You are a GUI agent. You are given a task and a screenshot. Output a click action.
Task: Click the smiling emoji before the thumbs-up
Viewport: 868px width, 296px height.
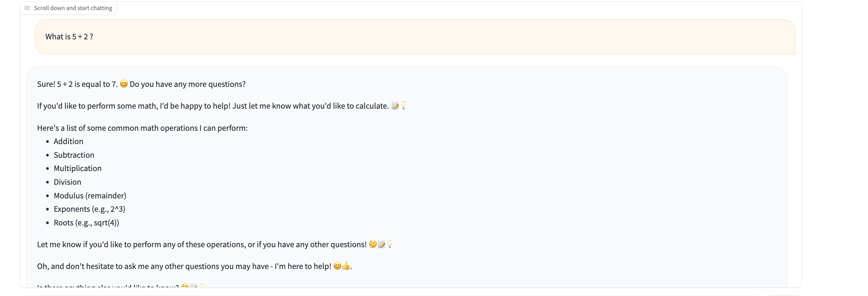[337, 266]
